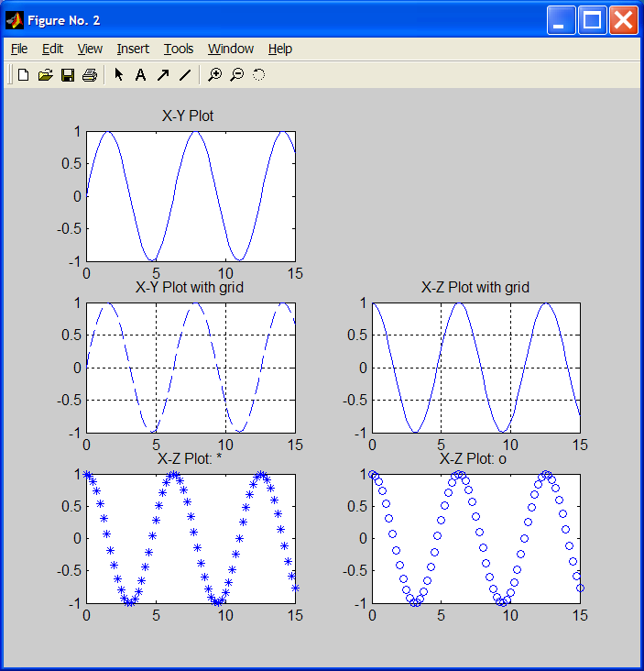This screenshot has width=644, height=671.
Task: Open the Help menu
Action: pyautogui.click(x=280, y=49)
